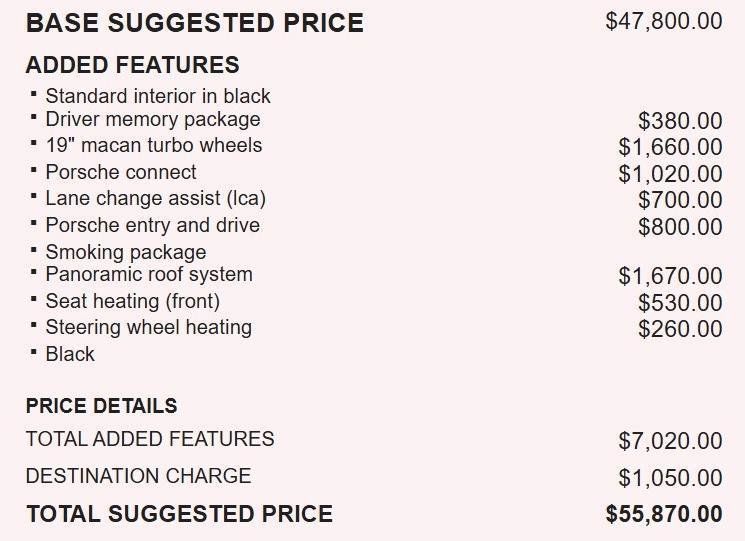
Task: Select the Driver memory package feature
Action: (152, 119)
